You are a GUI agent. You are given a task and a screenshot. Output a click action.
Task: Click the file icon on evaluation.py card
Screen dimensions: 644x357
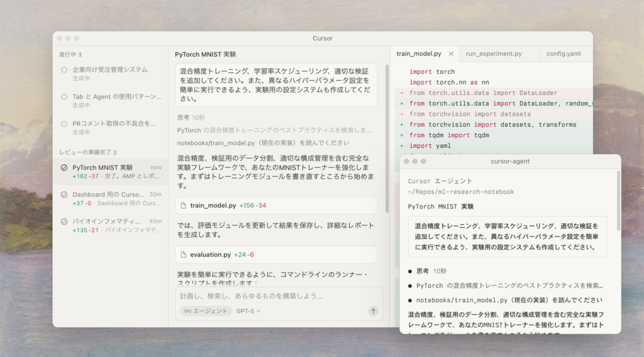pos(184,254)
